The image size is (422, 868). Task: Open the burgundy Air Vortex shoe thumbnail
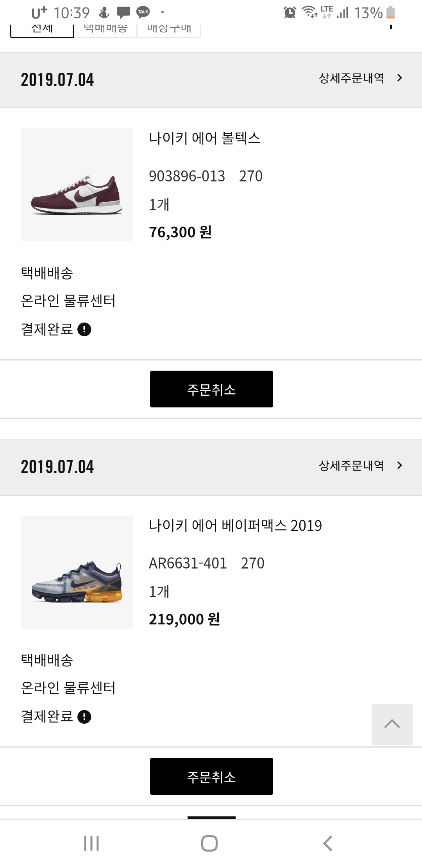pyautogui.click(x=77, y=185)
